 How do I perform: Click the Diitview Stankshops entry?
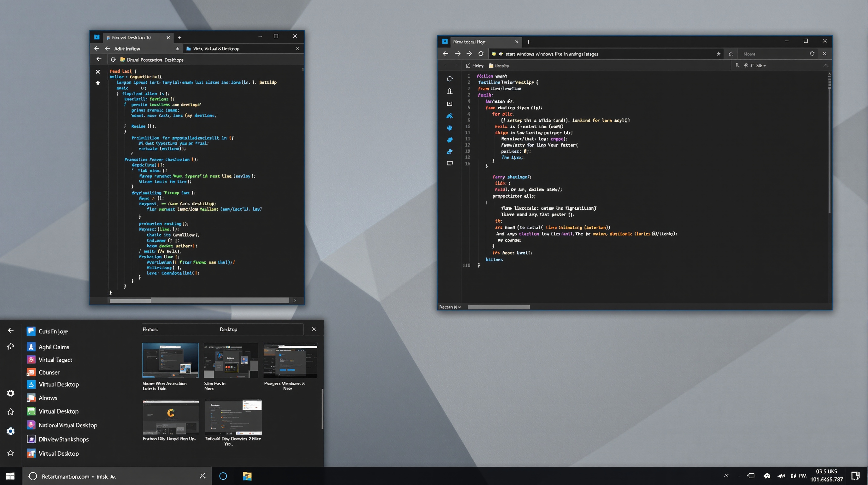(63, 439)
